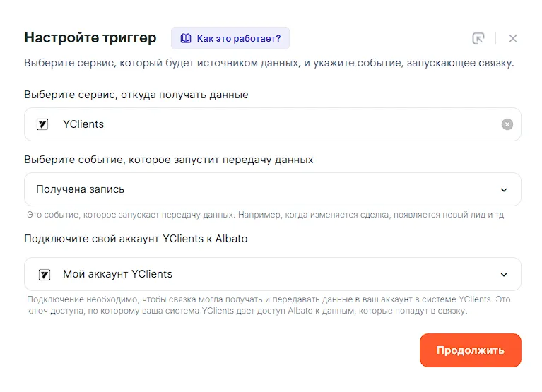Open the "Мой аккаунт YClients" account dropdown

(x=269, y=274)
